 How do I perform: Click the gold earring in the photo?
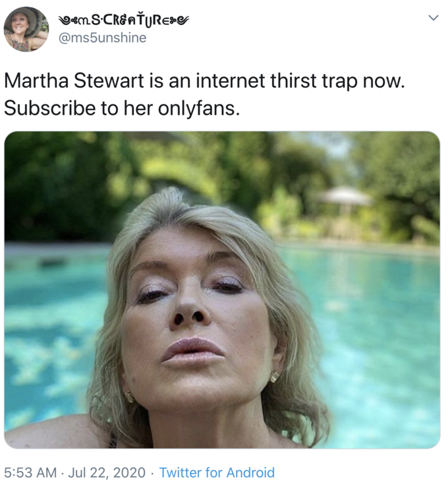tap(273, 377)
